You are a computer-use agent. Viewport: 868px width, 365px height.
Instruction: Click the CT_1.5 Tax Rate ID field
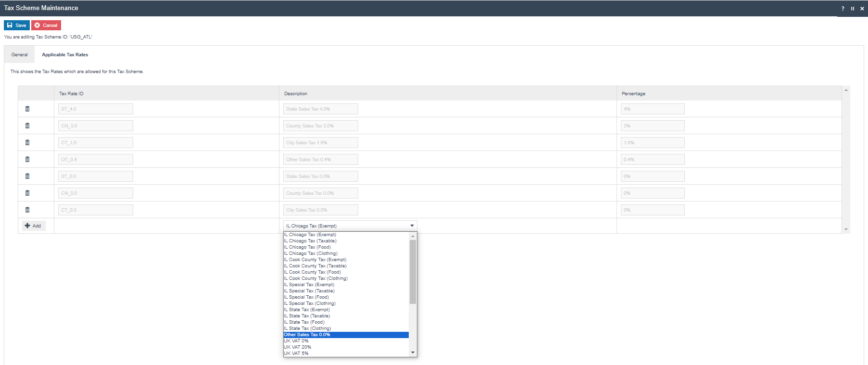click(x=96, y=143)
